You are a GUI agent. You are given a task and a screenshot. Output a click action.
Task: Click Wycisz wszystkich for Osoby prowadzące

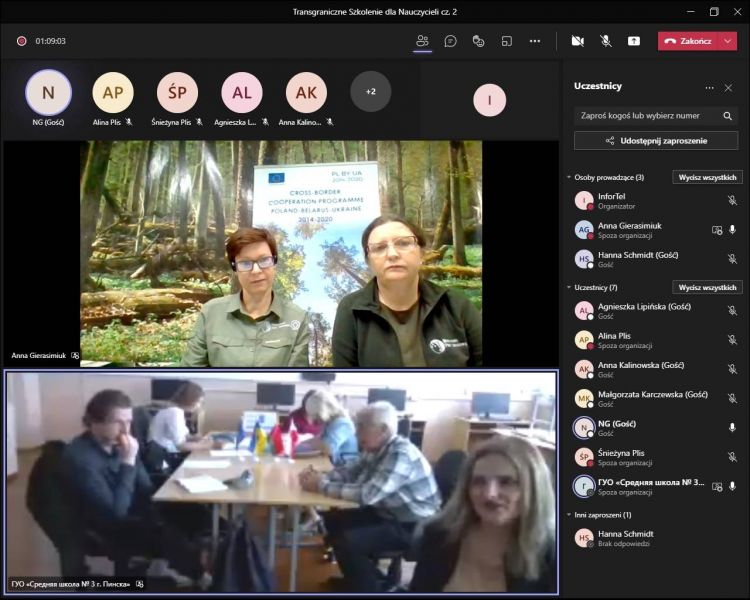(707, 177)
